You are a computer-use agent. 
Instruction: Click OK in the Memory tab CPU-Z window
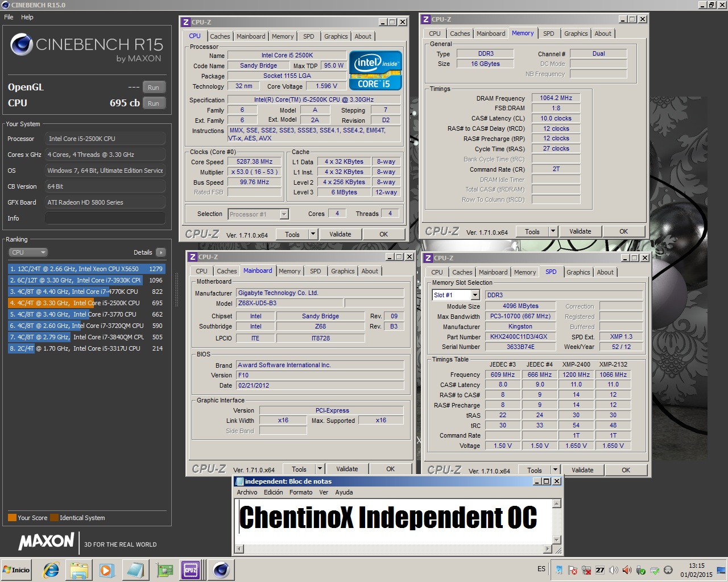click(623, 231)
